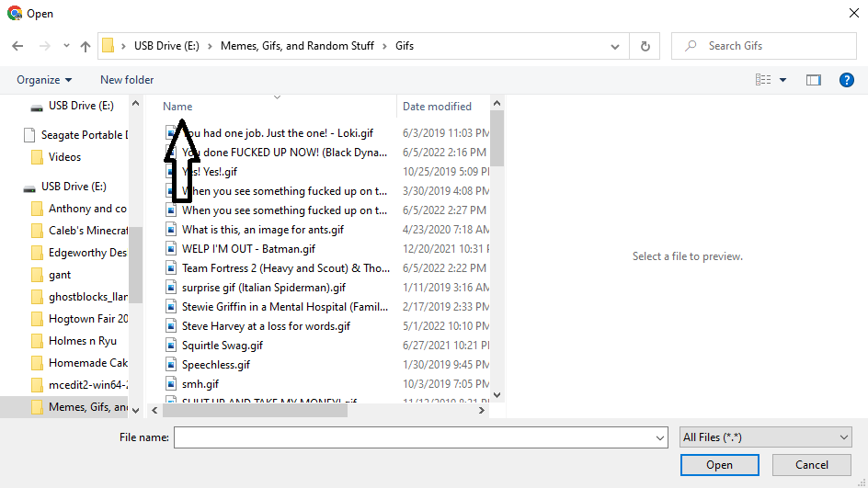Image resolution: width=868 pixels, height=488 pixels.
Task: Toggle the preview pane
Action: (x=813, y=80)
